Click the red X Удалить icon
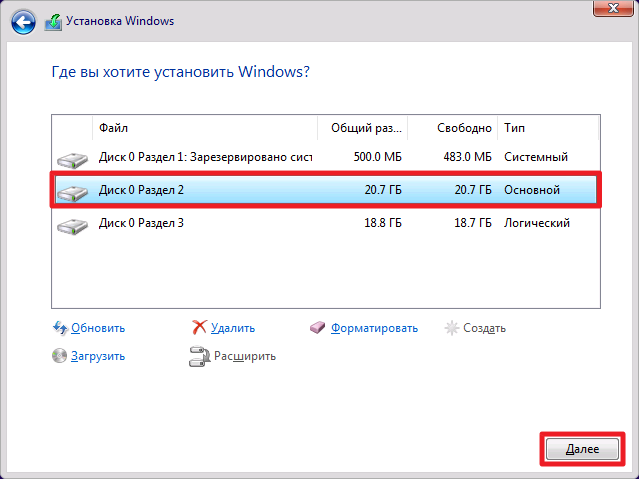639x479 pixels. [x=199, y=327]
